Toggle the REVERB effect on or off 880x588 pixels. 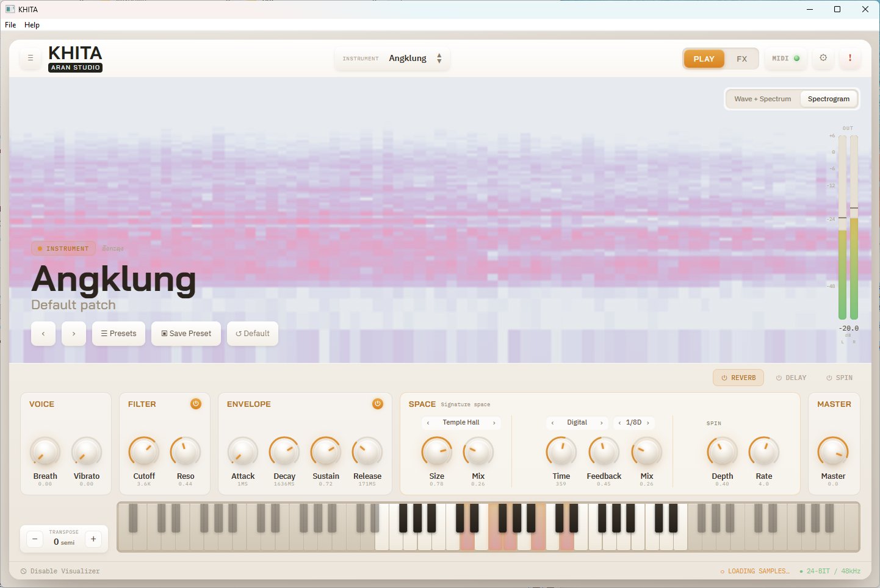click(738, 378)
